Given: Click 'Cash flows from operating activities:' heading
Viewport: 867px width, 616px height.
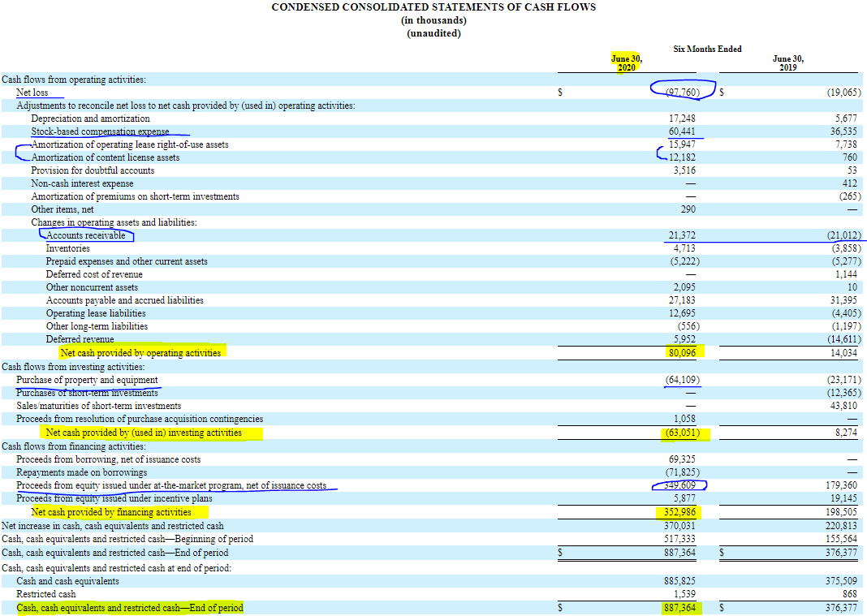Looking at the screenshot, I should tap(74, 80).
